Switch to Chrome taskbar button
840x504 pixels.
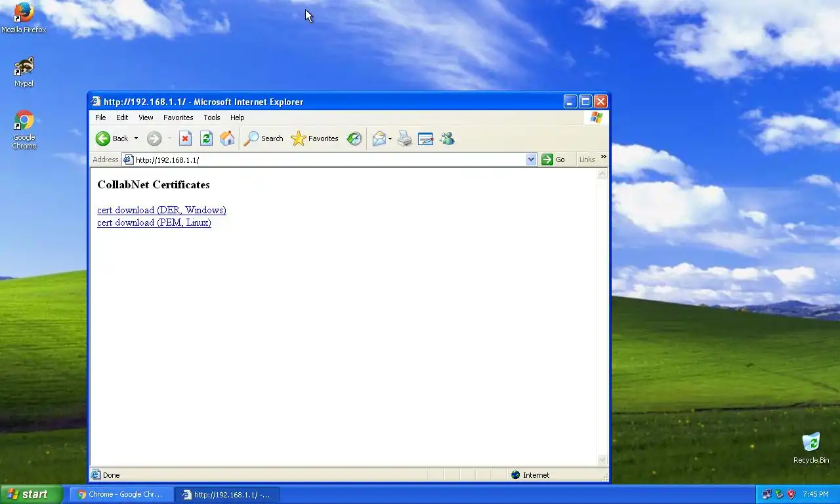[x=121, y=494]
